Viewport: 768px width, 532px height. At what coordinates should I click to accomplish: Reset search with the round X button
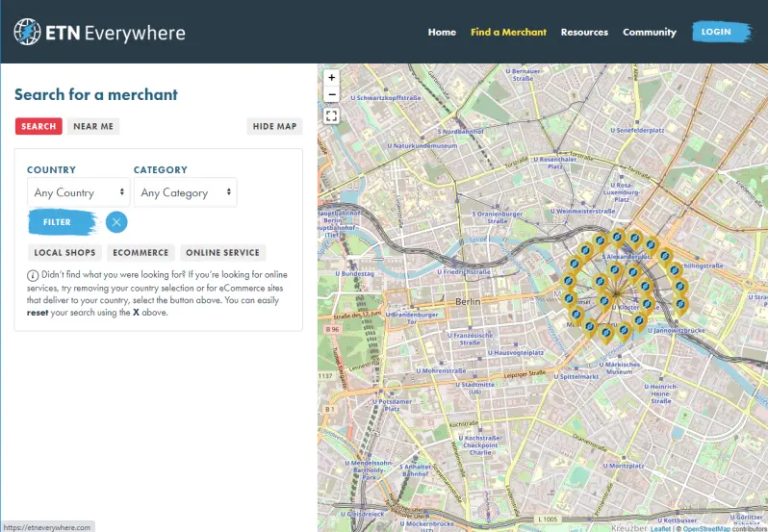(116, 222)
